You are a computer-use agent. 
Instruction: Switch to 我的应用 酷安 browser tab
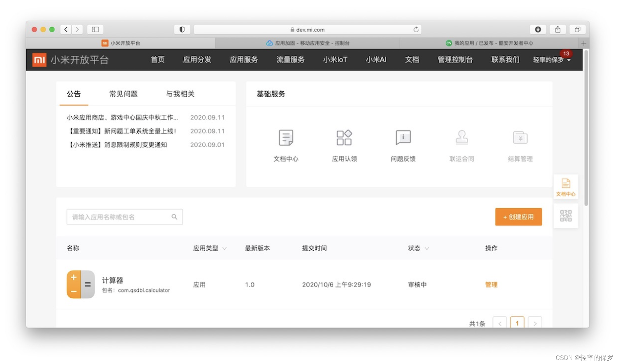click(x=489, y=43)
